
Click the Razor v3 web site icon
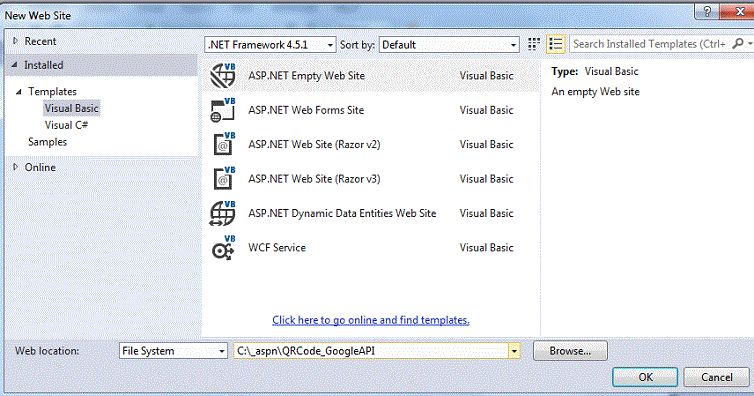[224, 179]
